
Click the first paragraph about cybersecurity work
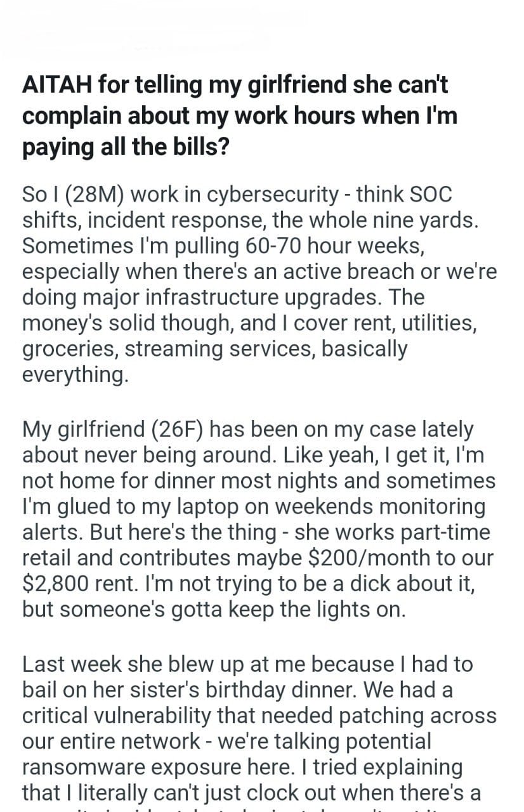tap(254, 283)
